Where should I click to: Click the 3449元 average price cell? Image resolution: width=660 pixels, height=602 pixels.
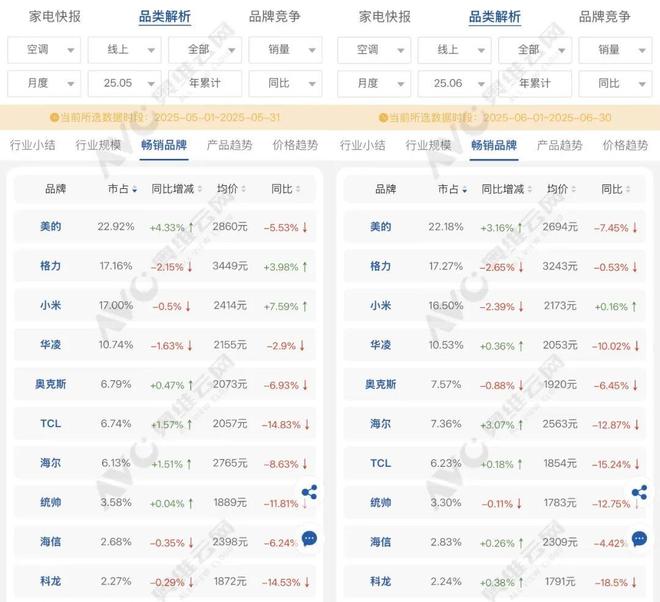click(x=230, y=266)
